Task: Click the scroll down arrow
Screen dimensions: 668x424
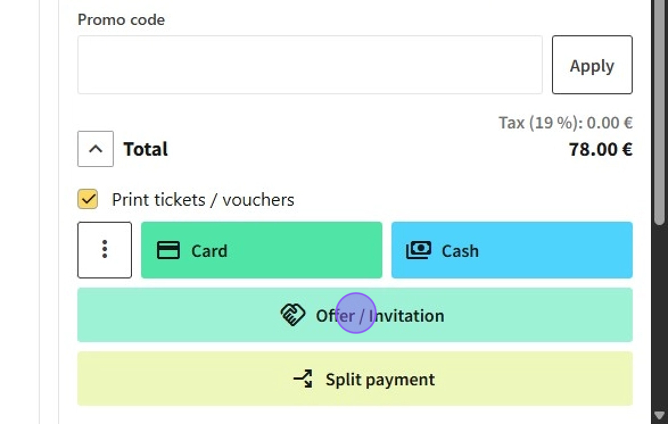Action: click(659, 415)
